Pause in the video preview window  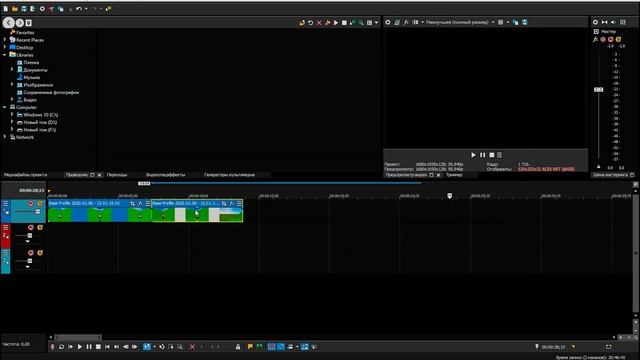[482, 155]
